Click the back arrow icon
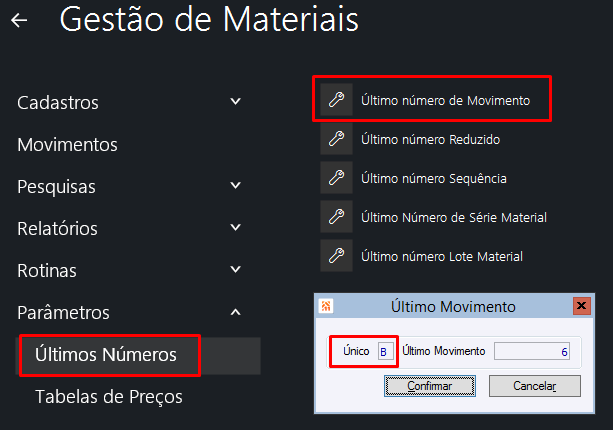Screen dimensions: 613x430 pyautogui.click(x=18, y=20)
